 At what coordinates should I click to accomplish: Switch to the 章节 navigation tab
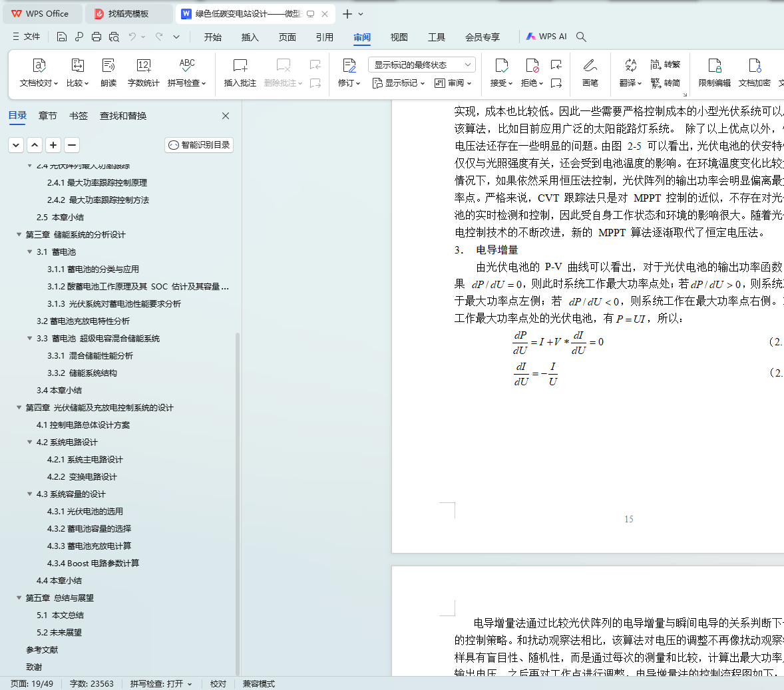pyautogui.click(x=47, y=116)
